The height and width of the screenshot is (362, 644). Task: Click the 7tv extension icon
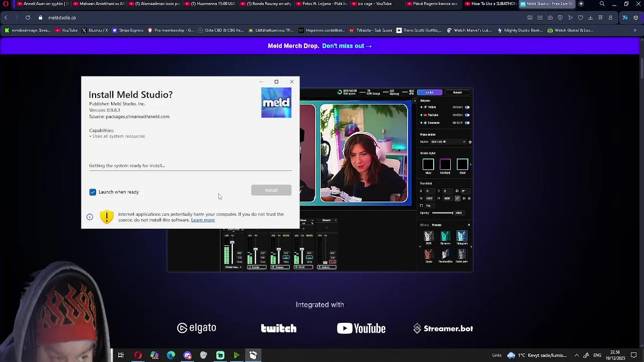[625, 18]
